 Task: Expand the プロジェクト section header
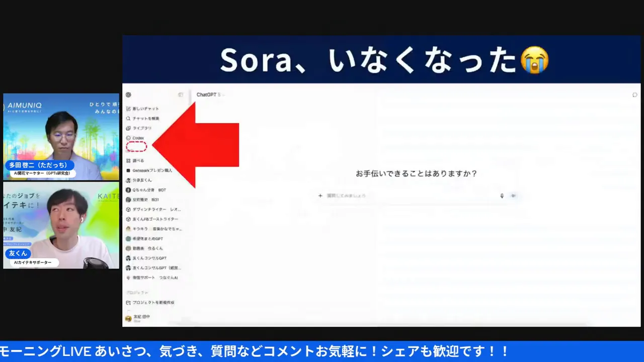point(137,293)
